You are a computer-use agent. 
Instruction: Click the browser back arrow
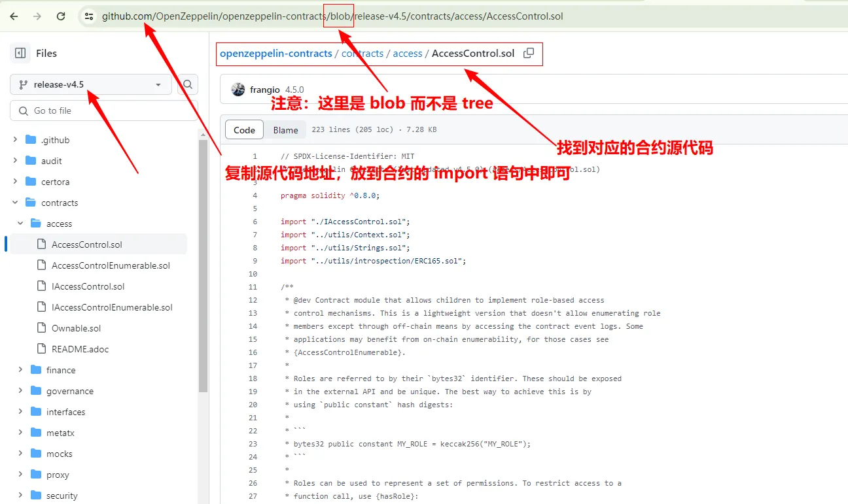click(x=14, y=16)
